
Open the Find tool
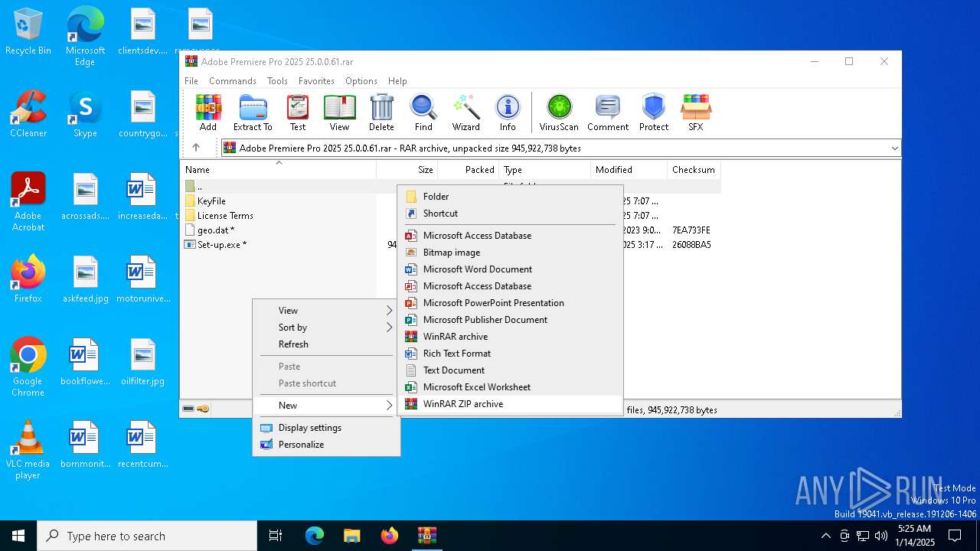tap(423, 113)
